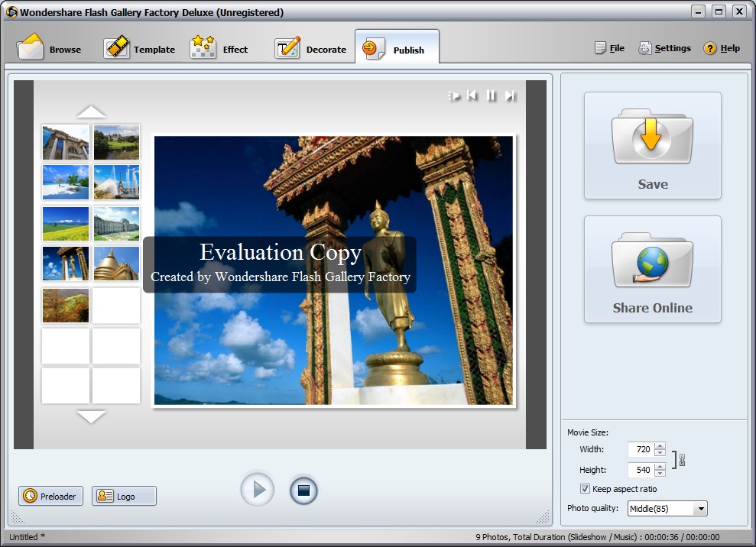Screen dimensions: 756x547
Task: Pause the slideshow preview
Action: coord(490,95)
